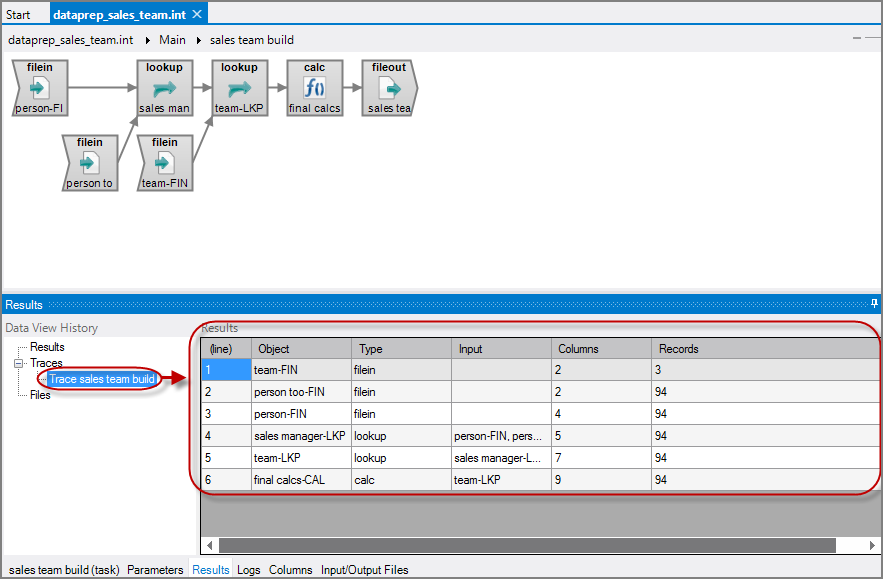
Task: Select Trace sales team build item
Action: 102,379
